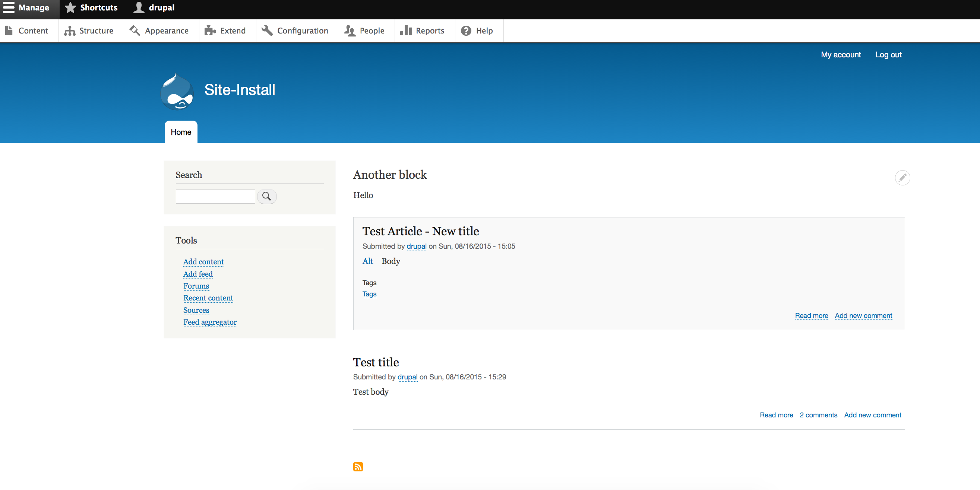Open the People admin menu

tap(364, 31)
